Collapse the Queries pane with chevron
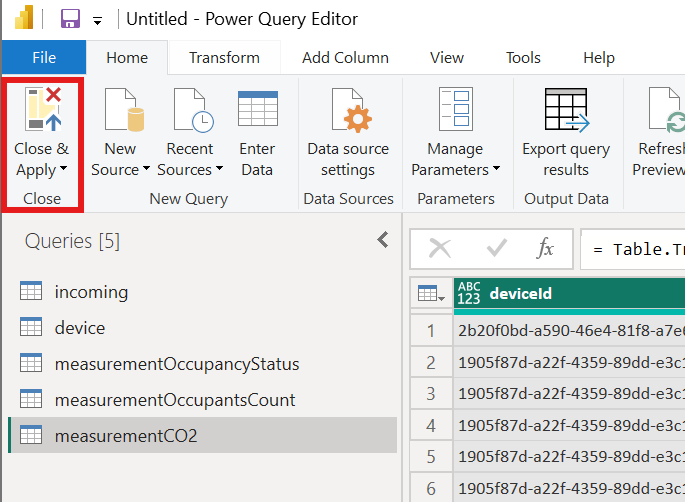 pos(382,240)
